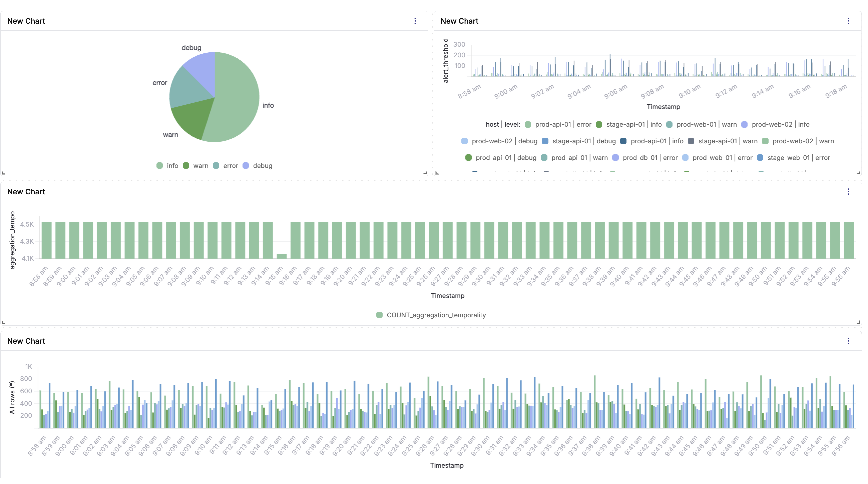Click the short 9:15 am aggregation bar
868x484 pixels.
point(281,256)
